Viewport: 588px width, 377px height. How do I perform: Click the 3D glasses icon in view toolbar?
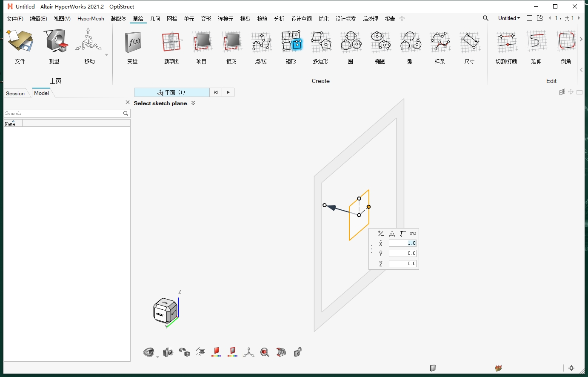(281, 352)
